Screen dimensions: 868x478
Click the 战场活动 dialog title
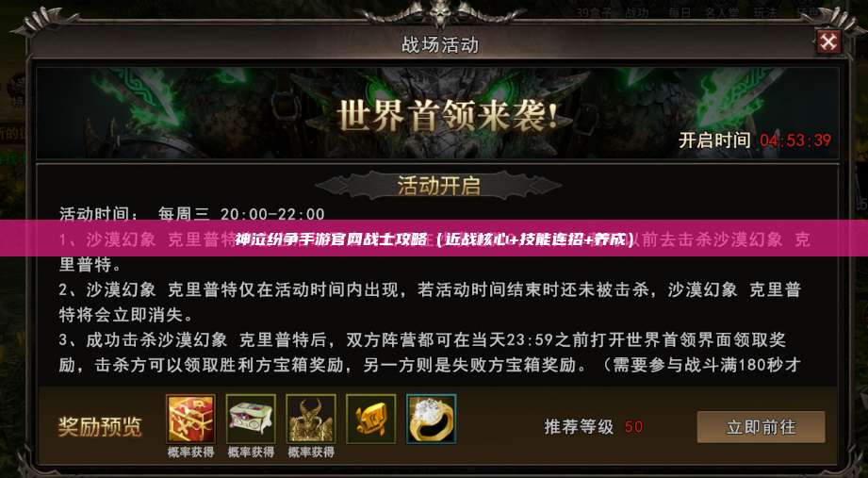pyautogui.click(x=439, y=45)
